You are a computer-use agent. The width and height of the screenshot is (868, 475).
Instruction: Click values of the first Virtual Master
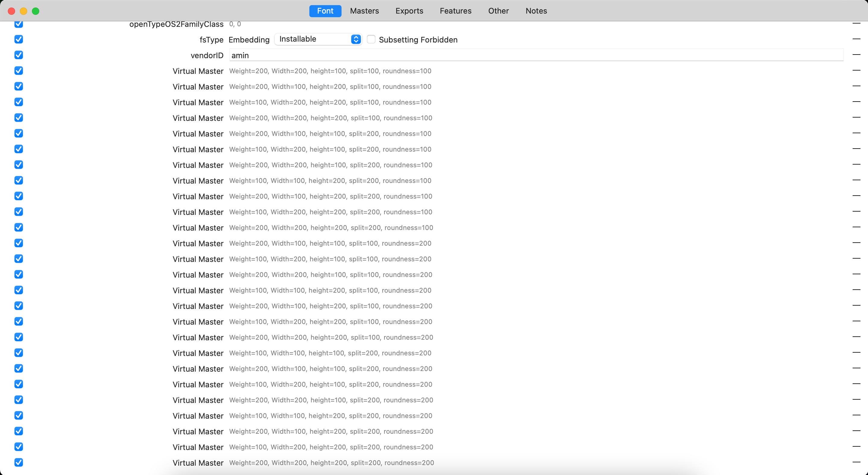[330, 71]
